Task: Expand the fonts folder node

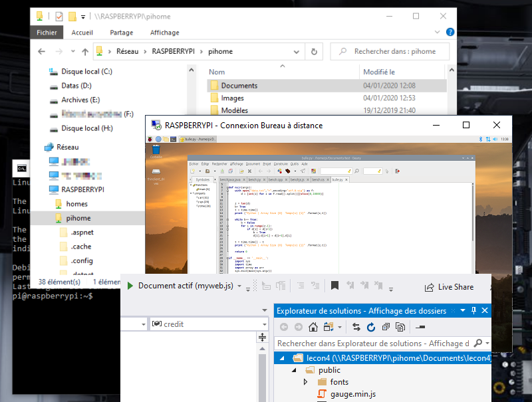Action: point(305,382)
